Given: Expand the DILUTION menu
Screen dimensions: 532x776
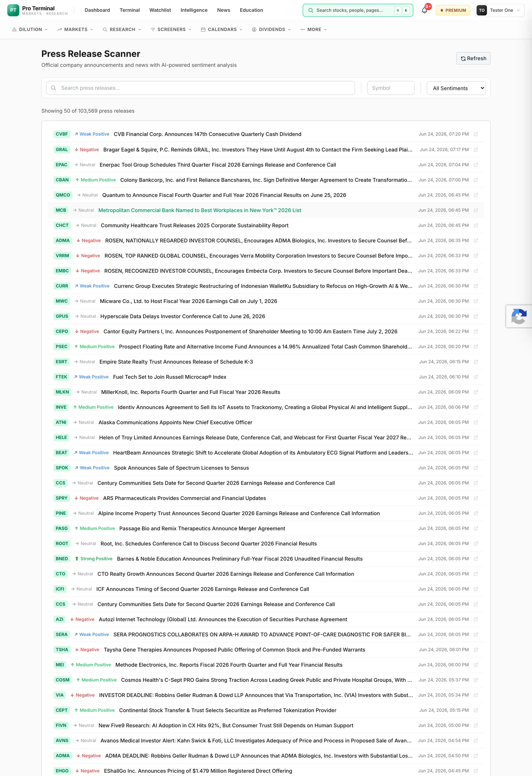Looking at the screenshot, I should [x=30, y=29].
